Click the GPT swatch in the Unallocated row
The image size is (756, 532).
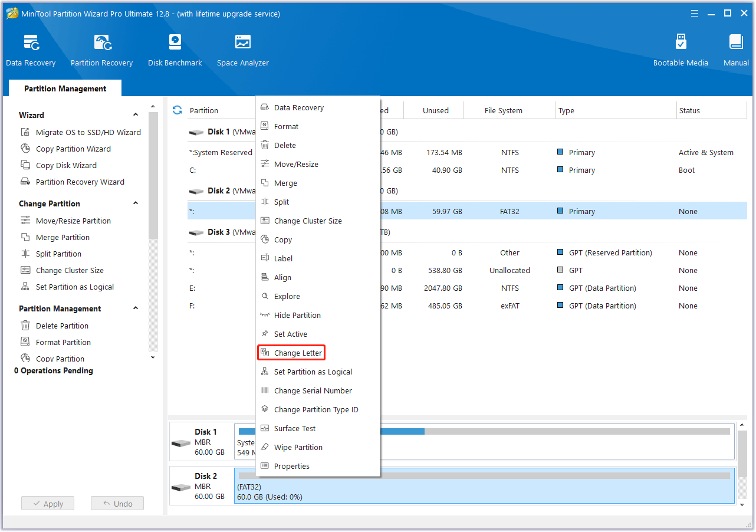[560, 270]
